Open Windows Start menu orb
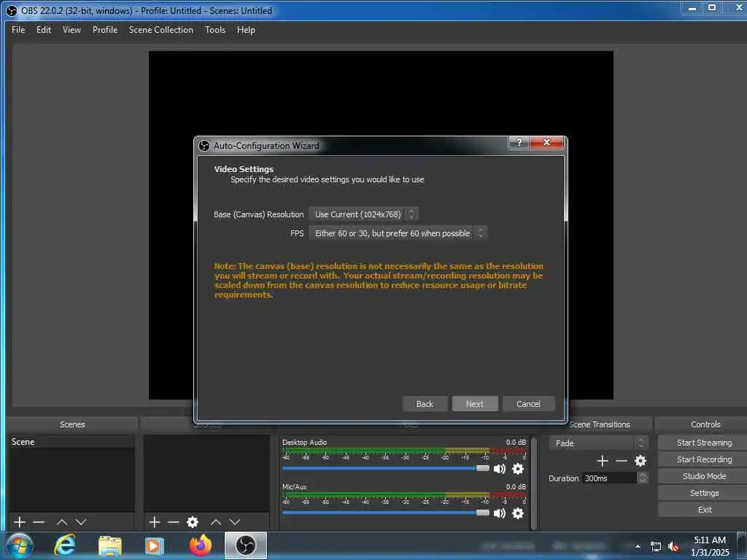 [20, 545]
